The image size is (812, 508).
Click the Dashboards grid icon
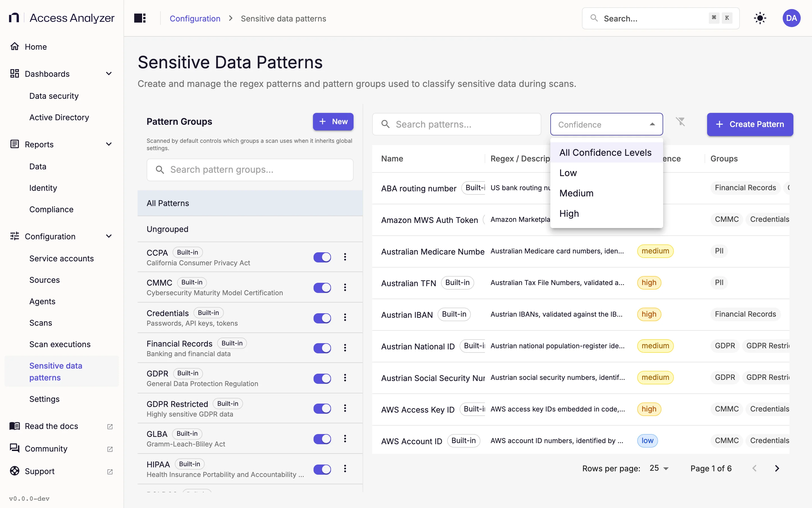tap(14, 74)
